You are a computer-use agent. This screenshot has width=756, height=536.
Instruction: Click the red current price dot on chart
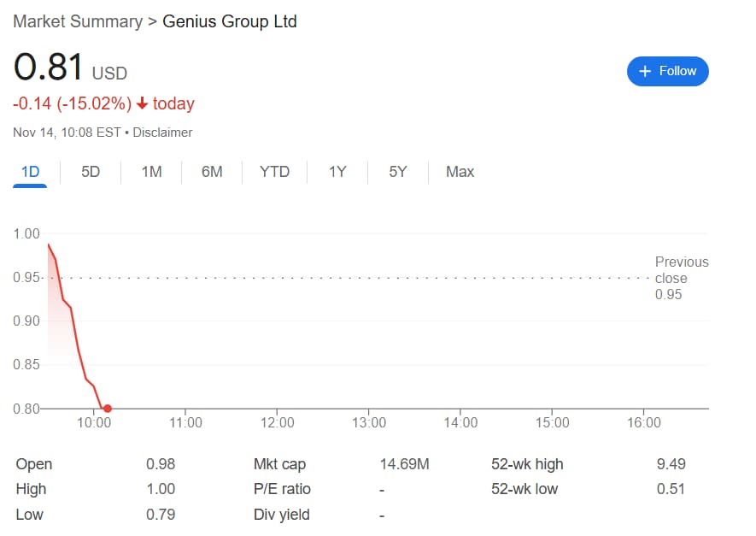pyautogui.click(x=108, y=409)
